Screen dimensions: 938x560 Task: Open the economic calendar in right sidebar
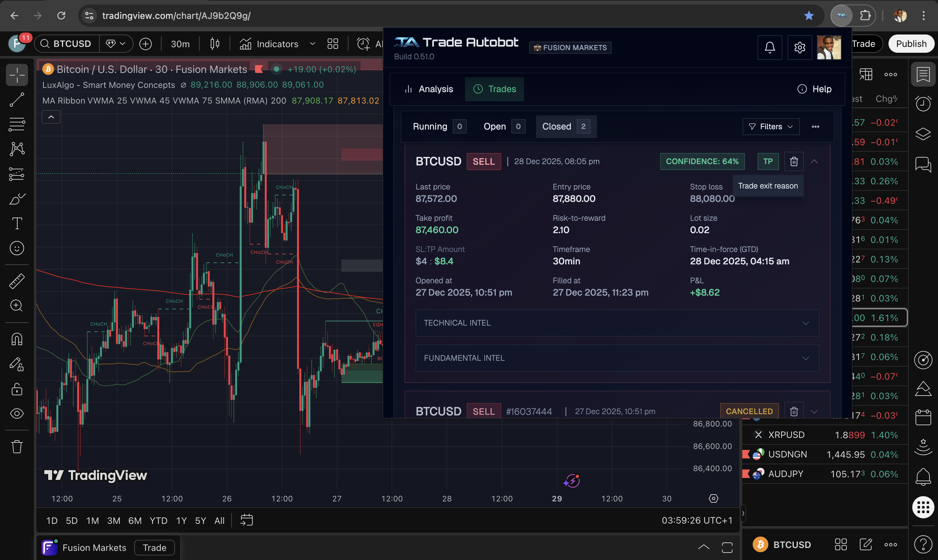pyautogui.click(x=923, y=417)
